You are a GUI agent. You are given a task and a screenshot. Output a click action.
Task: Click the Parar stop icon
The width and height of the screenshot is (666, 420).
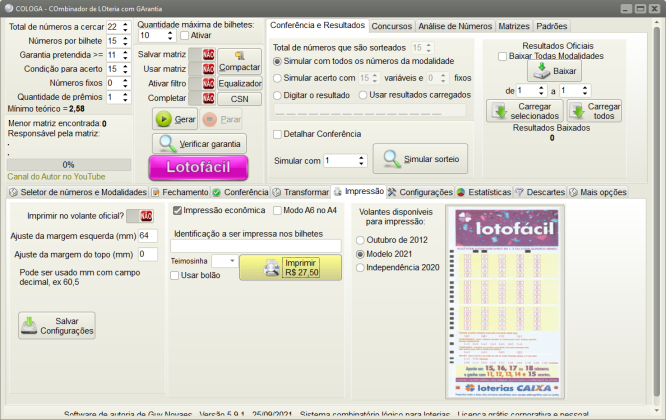[x=209, y=119]
